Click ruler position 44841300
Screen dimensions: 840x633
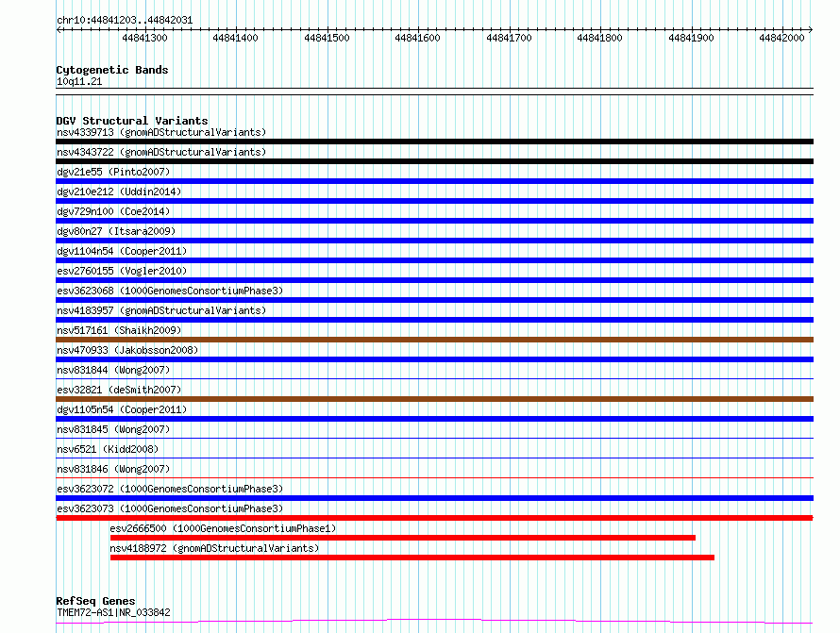[144, 38]
